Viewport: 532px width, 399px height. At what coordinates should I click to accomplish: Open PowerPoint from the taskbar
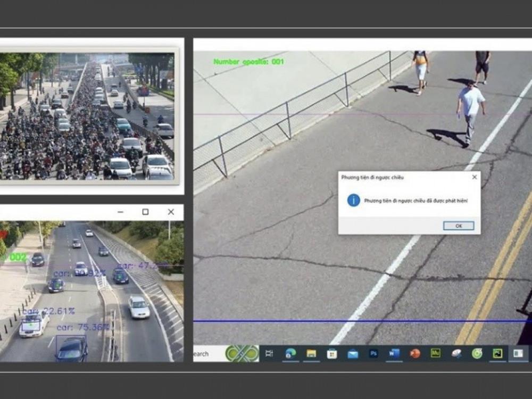[414, 354]
